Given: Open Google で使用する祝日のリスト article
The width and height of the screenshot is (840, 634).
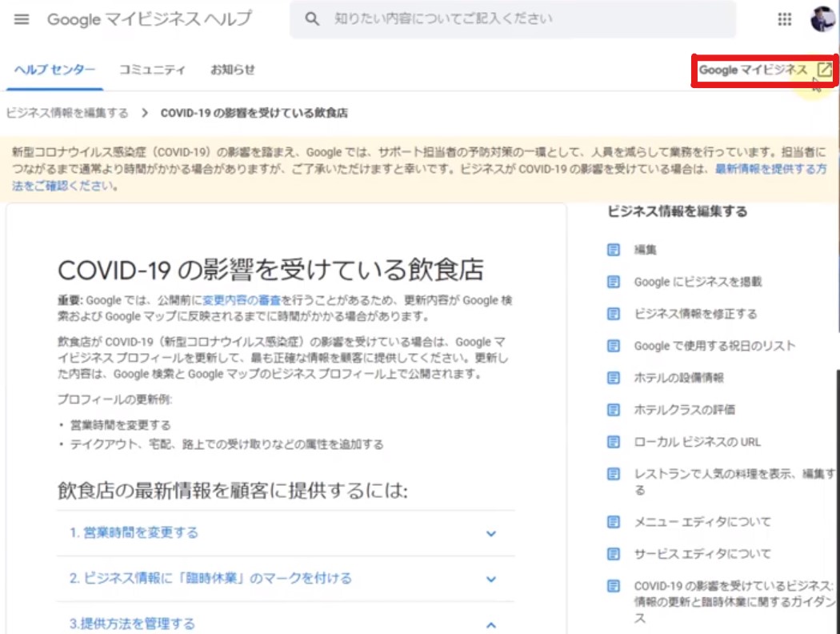Looking at the screenshot, I should pos(714,346).
